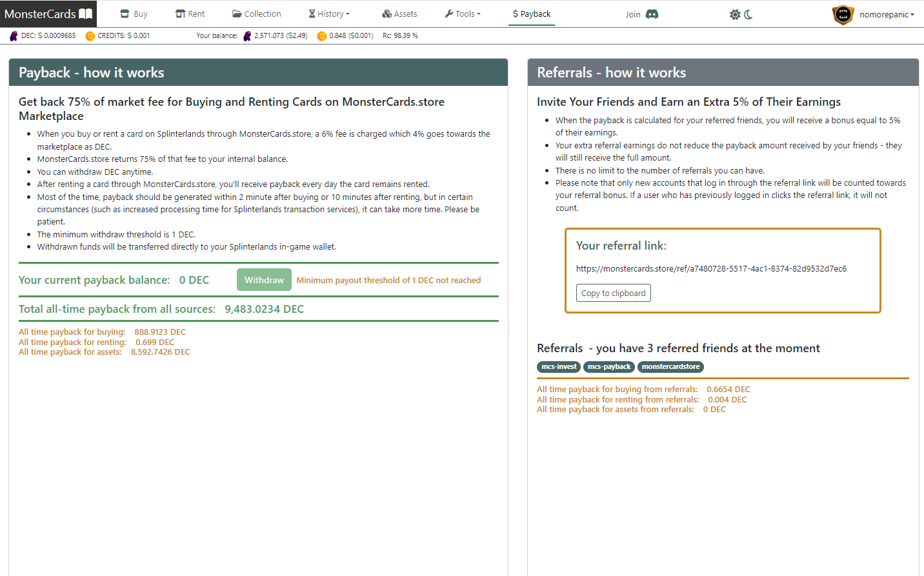
Task: Click the Rc: 98.39 % value
Action: tap(400, 36)
